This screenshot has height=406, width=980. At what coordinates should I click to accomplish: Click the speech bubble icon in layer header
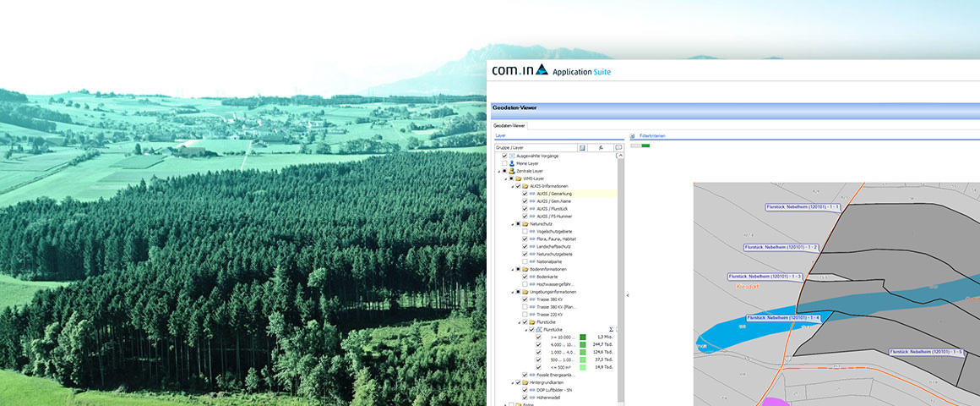(618, 147)
